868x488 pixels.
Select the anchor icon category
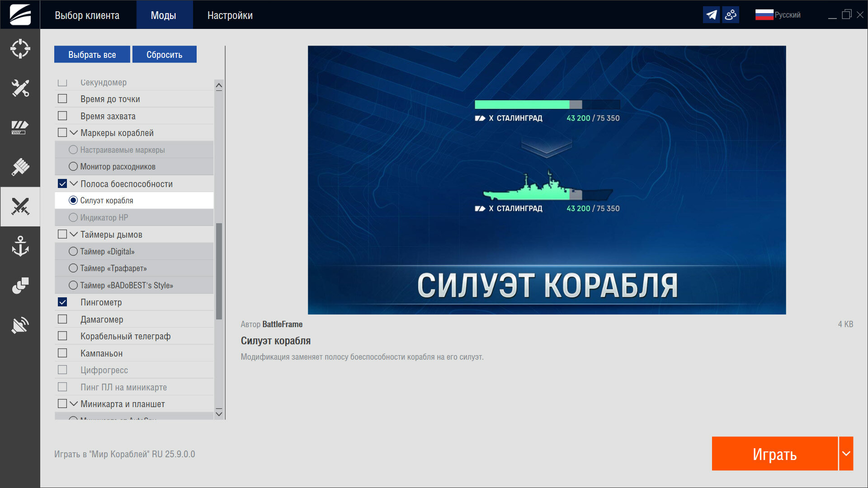[x=20, y=246]
